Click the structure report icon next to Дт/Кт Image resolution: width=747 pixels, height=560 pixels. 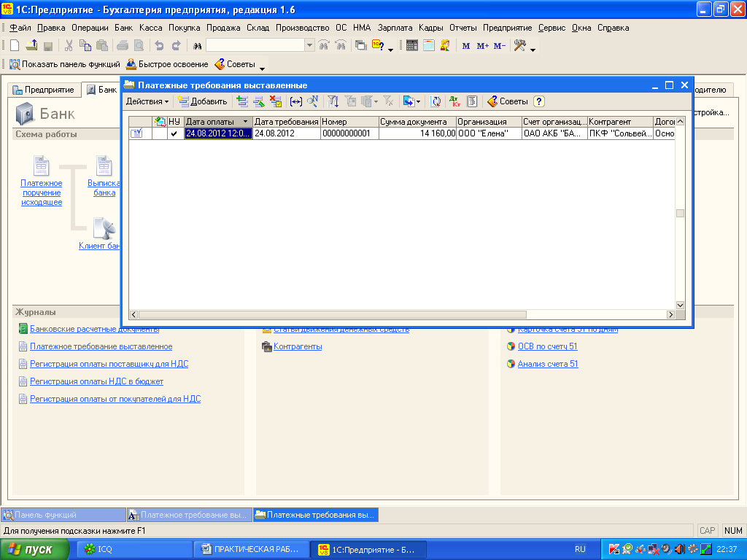tap(472, 101)
